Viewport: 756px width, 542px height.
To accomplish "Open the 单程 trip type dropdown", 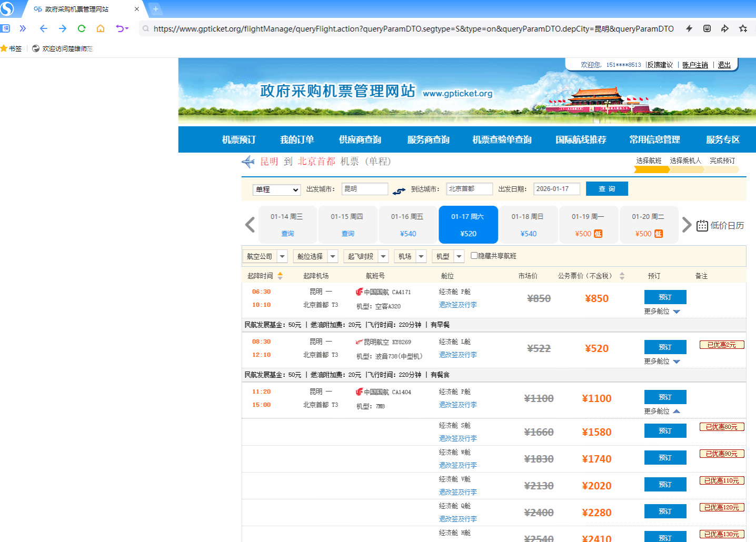I will coord(276,189).
